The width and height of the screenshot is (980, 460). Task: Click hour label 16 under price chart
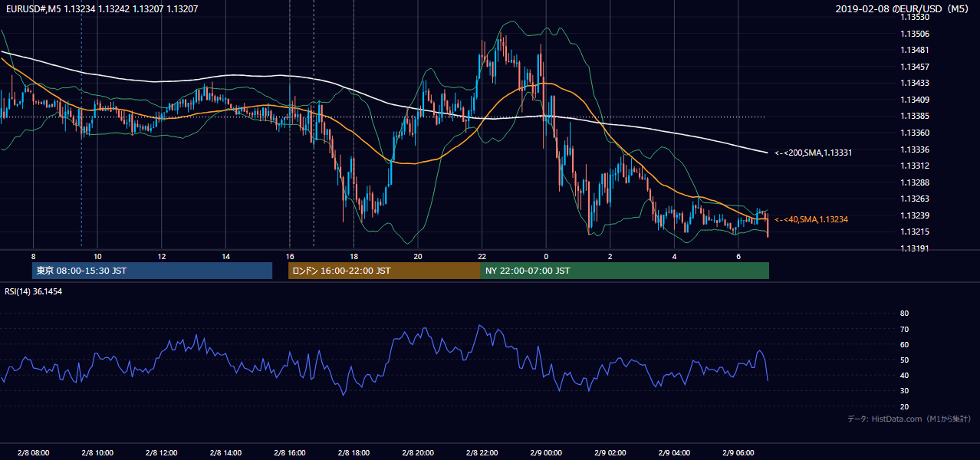pos(289,256)
